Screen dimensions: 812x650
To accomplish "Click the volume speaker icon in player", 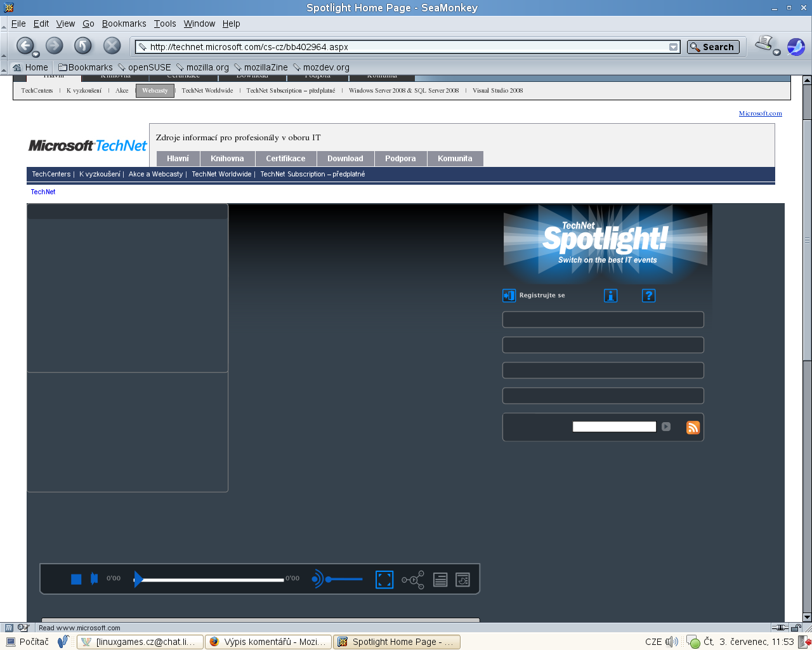I will [317, 579].
